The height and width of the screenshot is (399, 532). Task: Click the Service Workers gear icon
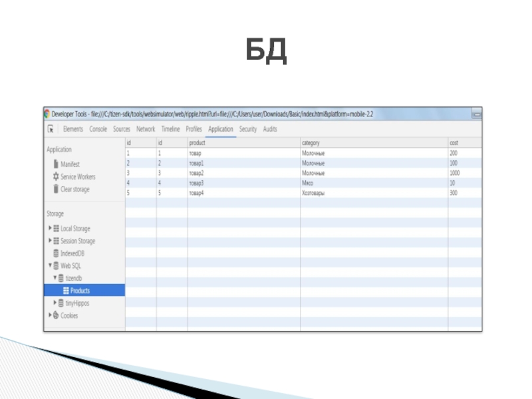point(56,176)
